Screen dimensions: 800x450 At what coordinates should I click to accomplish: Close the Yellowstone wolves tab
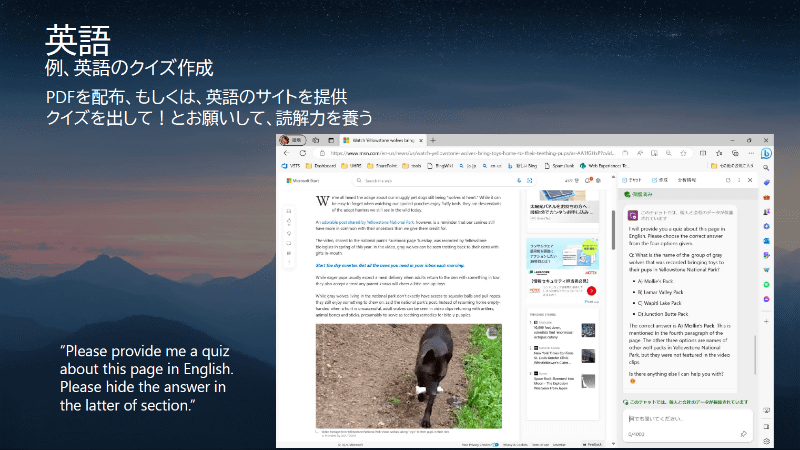(421, 140)
